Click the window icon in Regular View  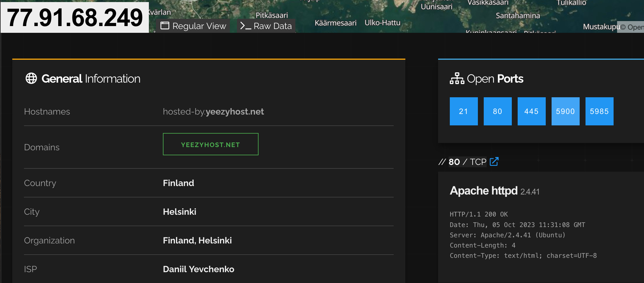[165, 26]
